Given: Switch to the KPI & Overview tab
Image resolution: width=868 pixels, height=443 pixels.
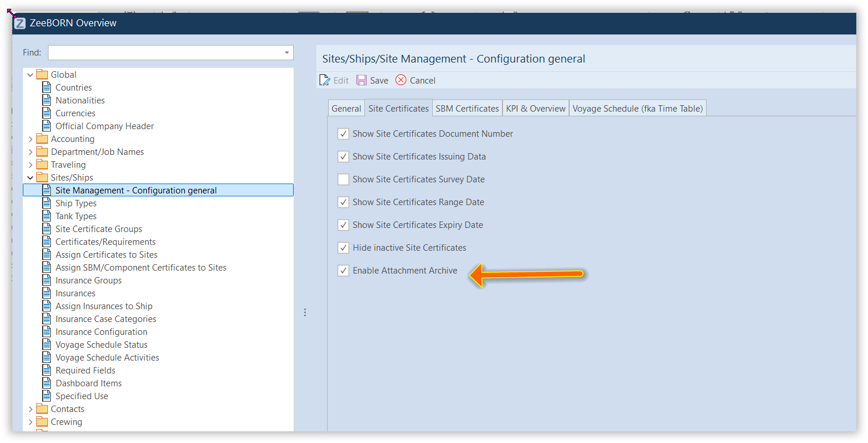Looking at the screenshot, I should coord(536,108).
